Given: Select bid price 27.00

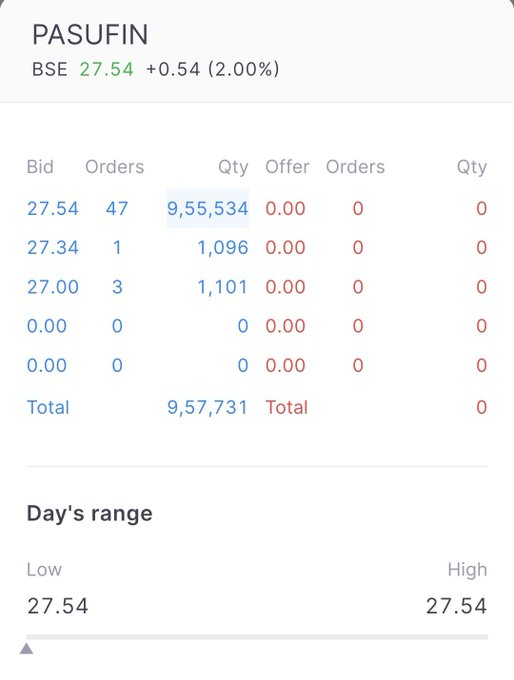Looking at the screenshot, I should [52, 287].
